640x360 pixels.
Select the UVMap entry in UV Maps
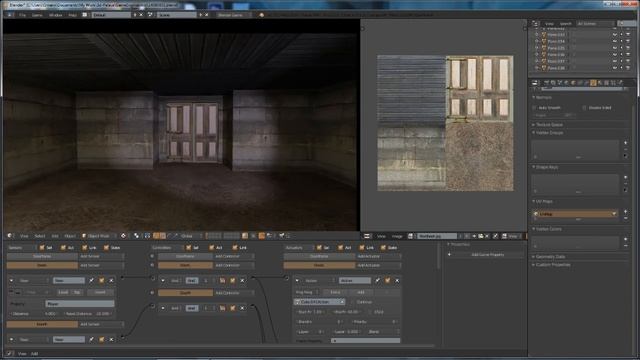tap(576, 213)
